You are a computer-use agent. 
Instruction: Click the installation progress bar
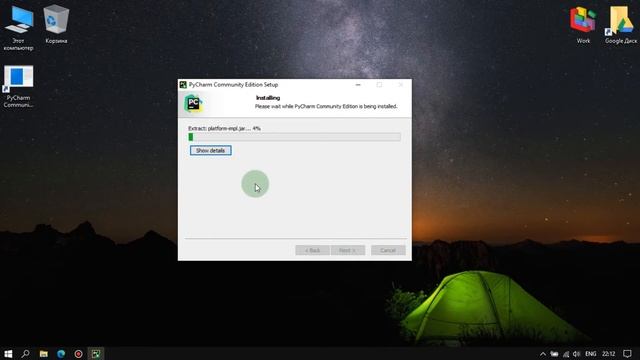pos(294,137)
